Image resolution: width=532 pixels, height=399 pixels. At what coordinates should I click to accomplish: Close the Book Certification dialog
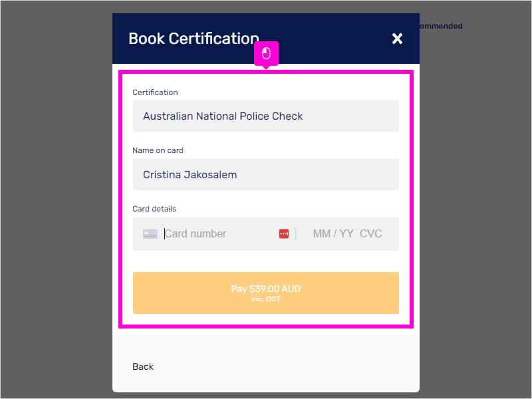(397, 39)
